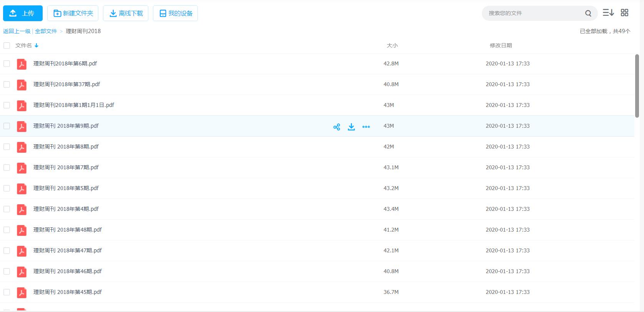The height and width of the screenshot is (312, 644).
Task: Click the 36.7M size cell
Action: (x=391, y=292)
